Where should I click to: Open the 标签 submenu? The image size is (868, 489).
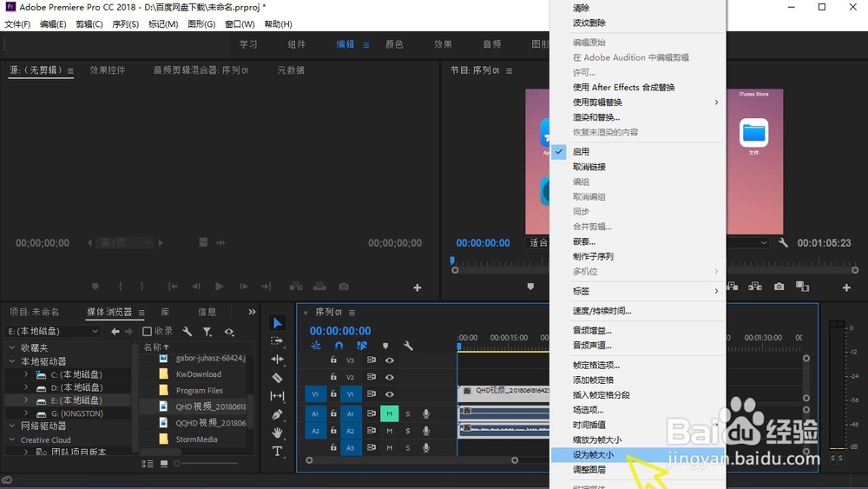[638, 291]
